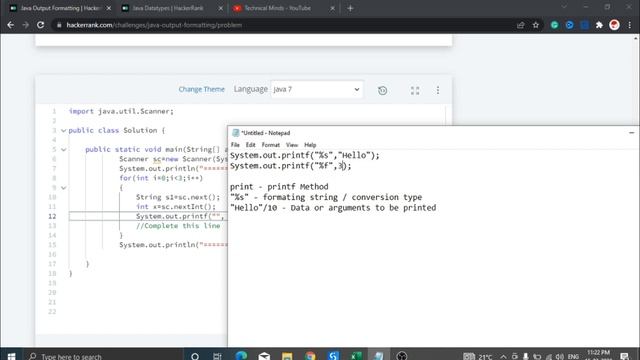Open Notepad Format menu
The width and height of the screenshot is (640, 360).
[271, 145]
